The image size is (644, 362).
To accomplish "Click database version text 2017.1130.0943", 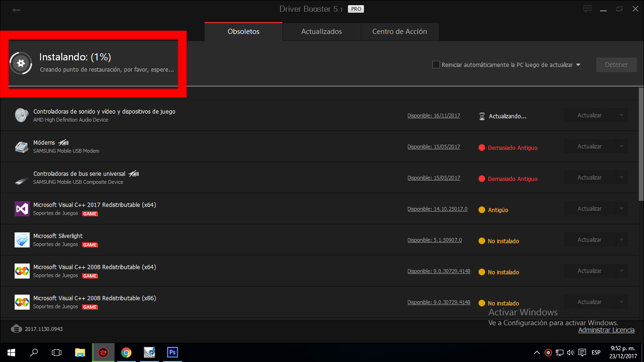I will [x=44, y=329].
